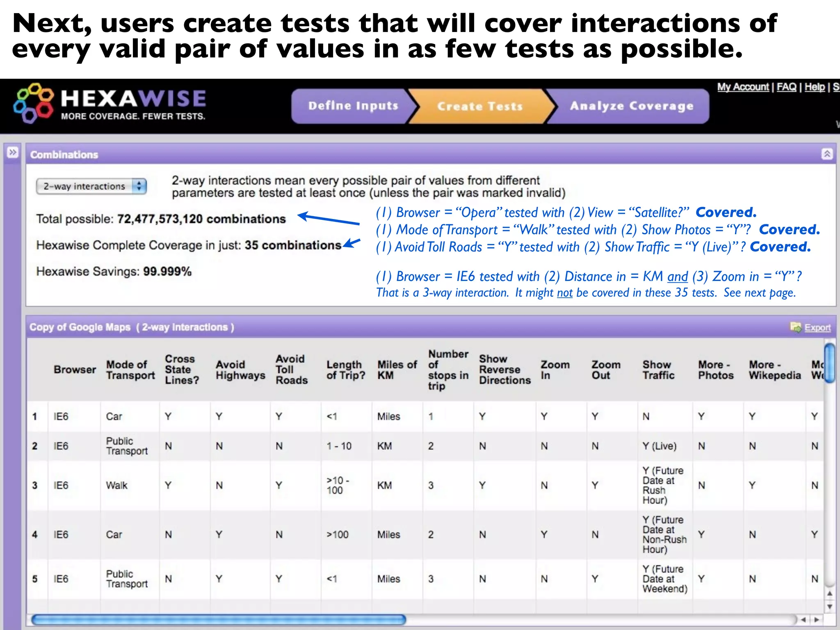840x630 pixels.
Task: Open the Help link
Action: (x=815, y=87)
